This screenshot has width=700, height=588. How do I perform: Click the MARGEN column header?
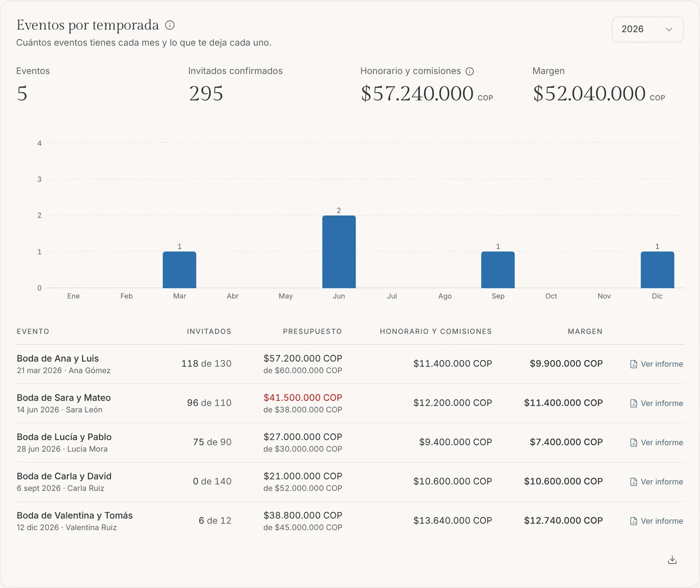coord(585,331)
